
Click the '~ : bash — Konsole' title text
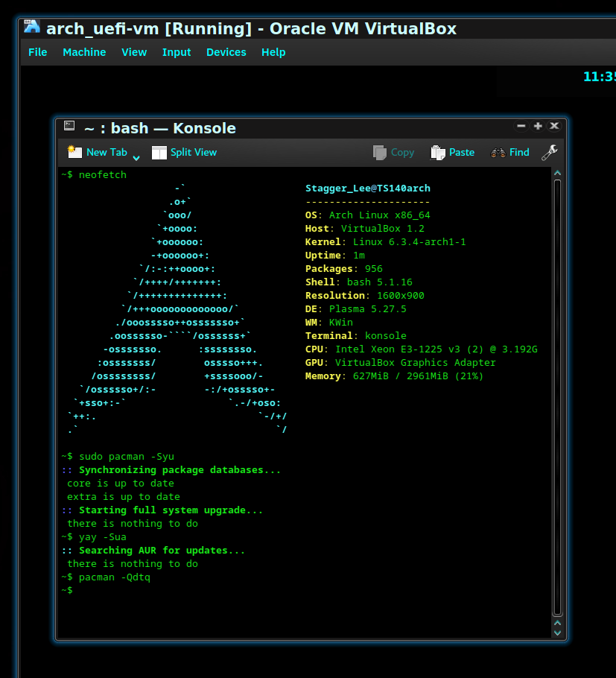pyautogui.click(x=160, y=128)
